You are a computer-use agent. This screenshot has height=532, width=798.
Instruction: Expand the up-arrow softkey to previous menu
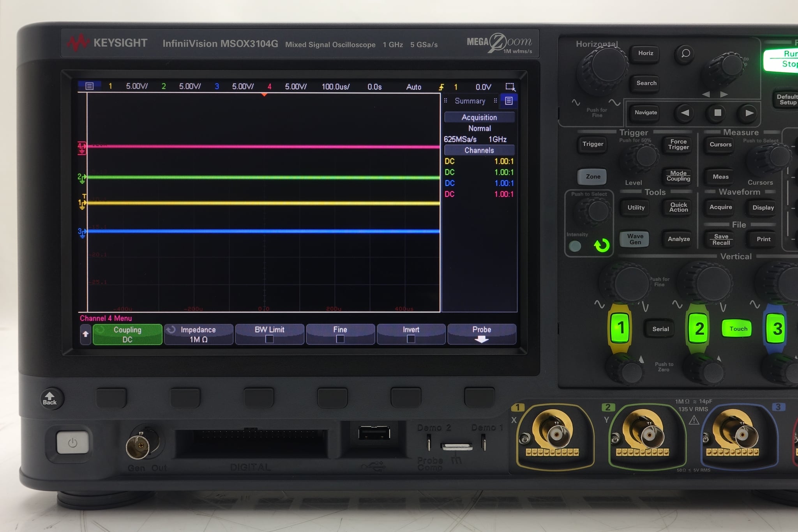[x=86, y=334]
